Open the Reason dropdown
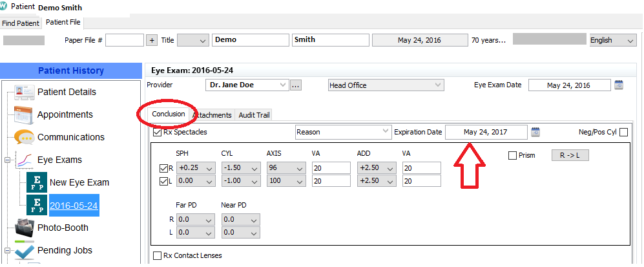The image size is (644, 267). click(385, 132)
